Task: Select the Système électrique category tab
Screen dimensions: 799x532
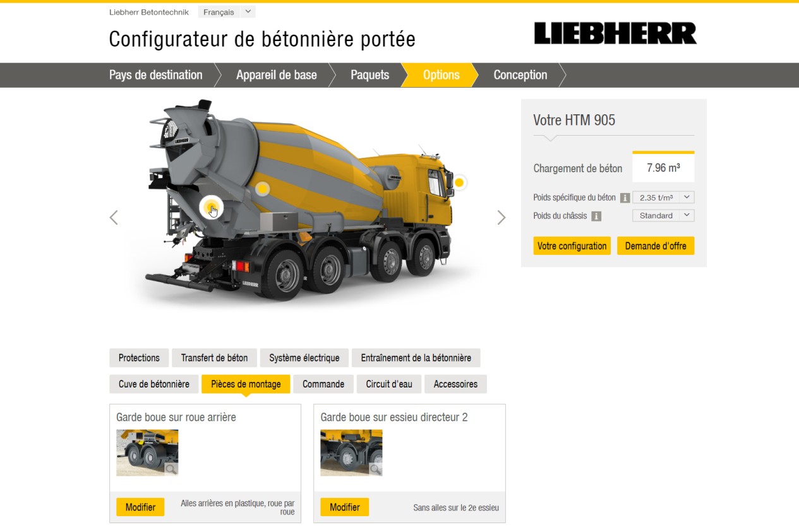Action: pyautogui.click(x=304, y=358)
